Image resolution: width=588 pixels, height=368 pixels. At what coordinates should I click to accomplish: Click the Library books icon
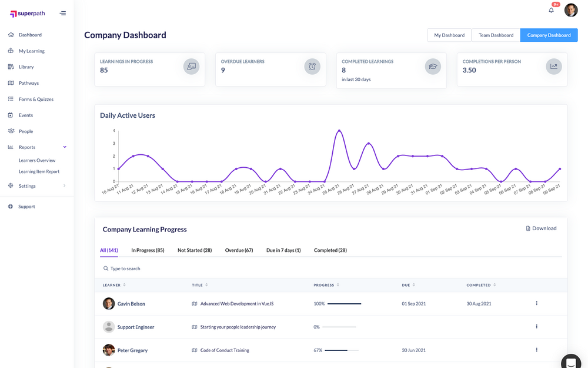click(11, 67)
